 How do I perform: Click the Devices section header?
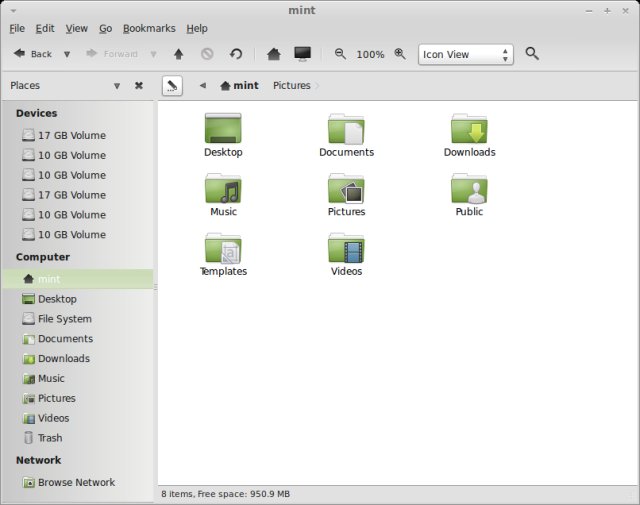(x=36, y=113)
